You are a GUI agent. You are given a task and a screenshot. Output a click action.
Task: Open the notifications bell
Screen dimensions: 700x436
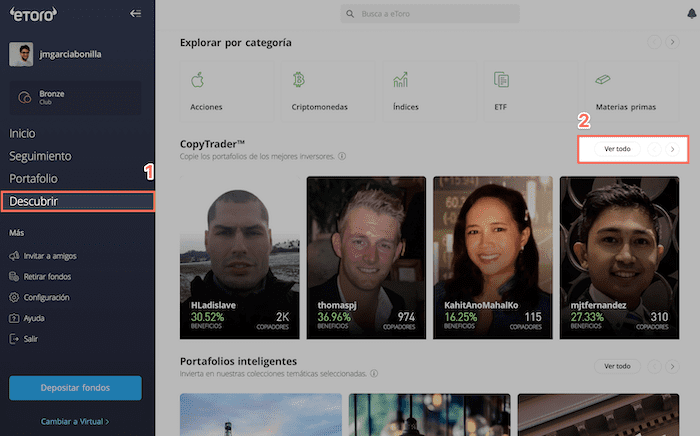tap(692, 13)
